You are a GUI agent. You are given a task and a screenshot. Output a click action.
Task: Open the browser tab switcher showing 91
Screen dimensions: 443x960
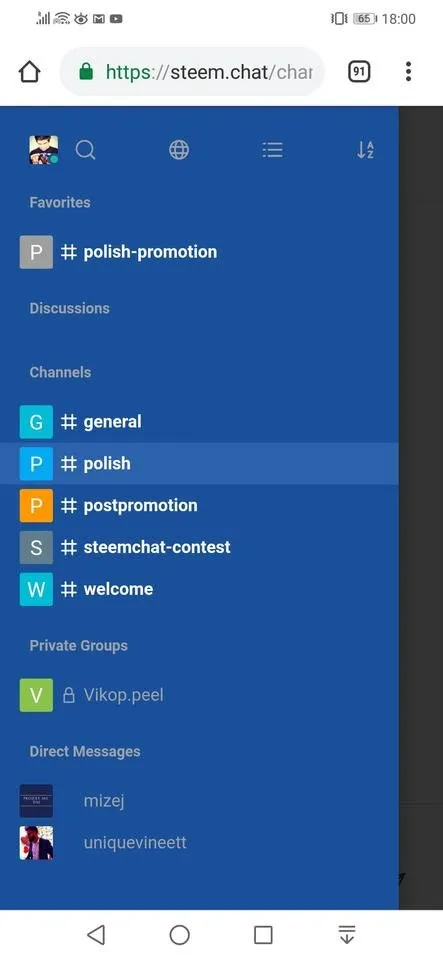pos(359,72)
